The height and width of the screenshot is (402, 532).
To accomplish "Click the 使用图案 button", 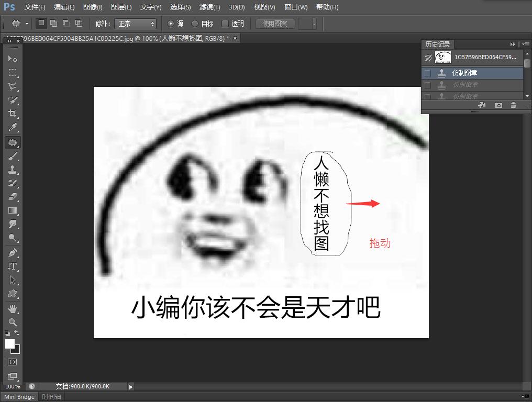I will [x=275, y=24].
